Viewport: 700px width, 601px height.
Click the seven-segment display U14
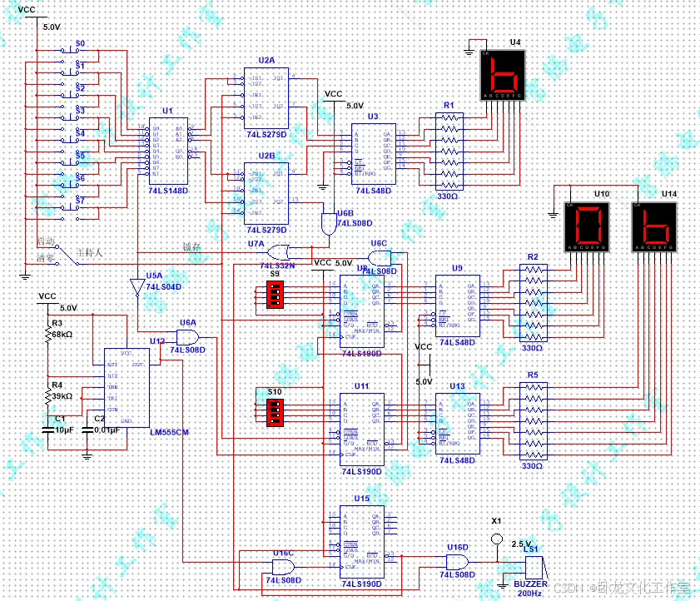click(653, 225)
